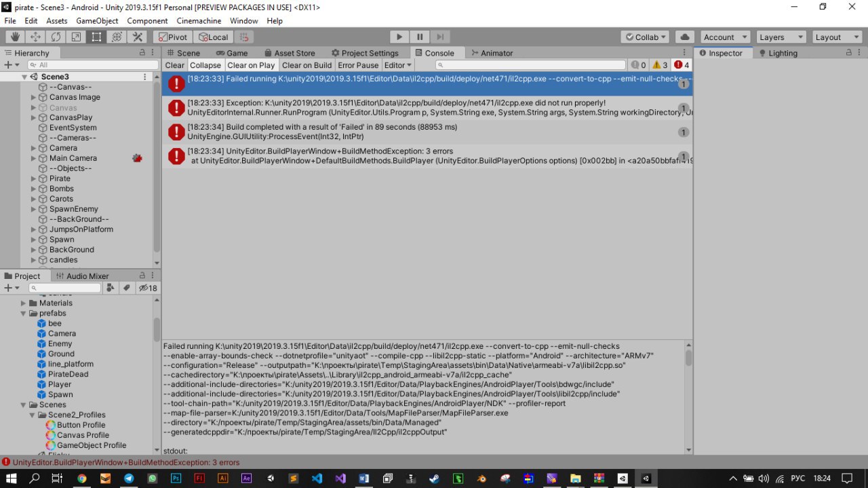Viewport: 868px width, 488px height.
Task: Toggle Pivot handle position
Action: click(x=172, y=37)
